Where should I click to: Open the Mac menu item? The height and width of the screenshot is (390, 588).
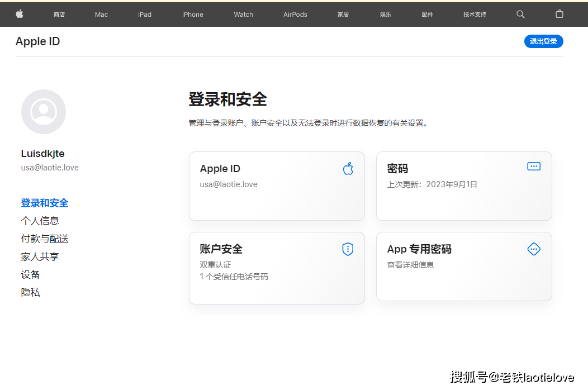[101, 15]
